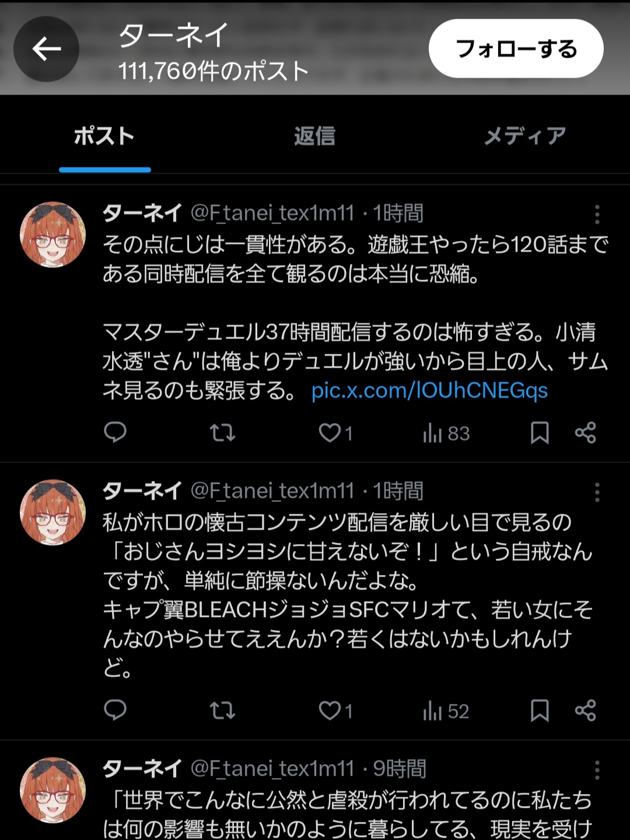630x840 pixels.
Task: Repost the ホロ懐古コンテンツ post
Action: 222,710
